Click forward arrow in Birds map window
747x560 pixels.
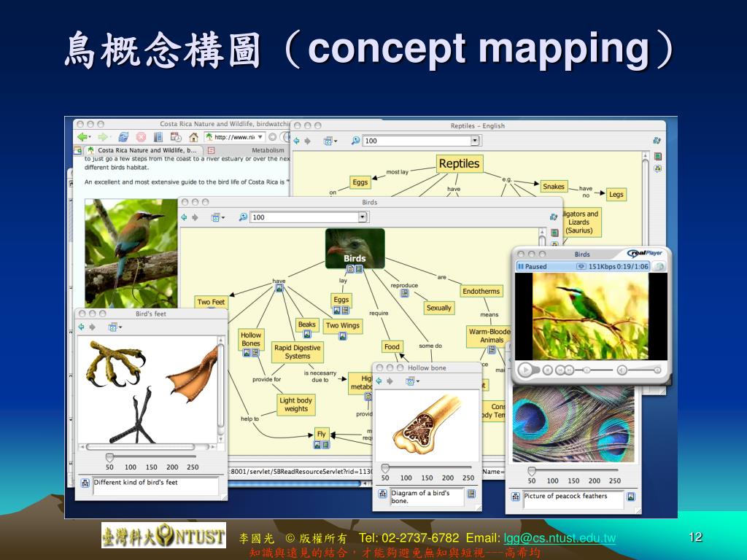click(x=195, y=217)
